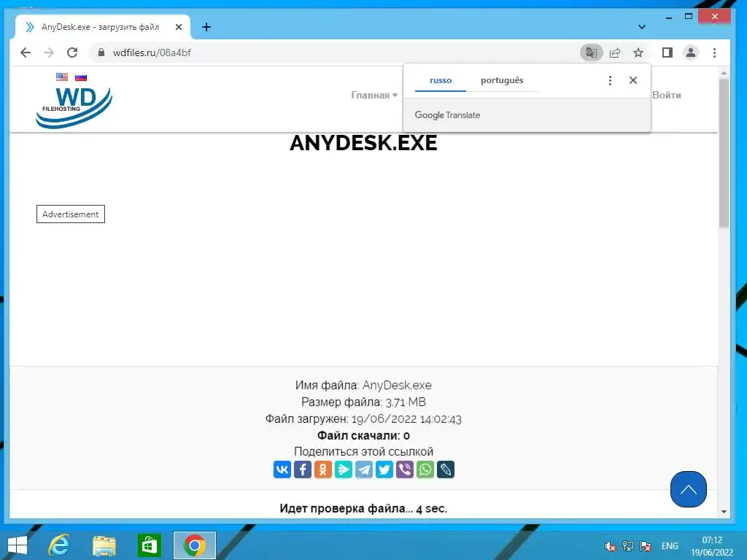
Task: View site information lock icon
Action: [101, 52]
